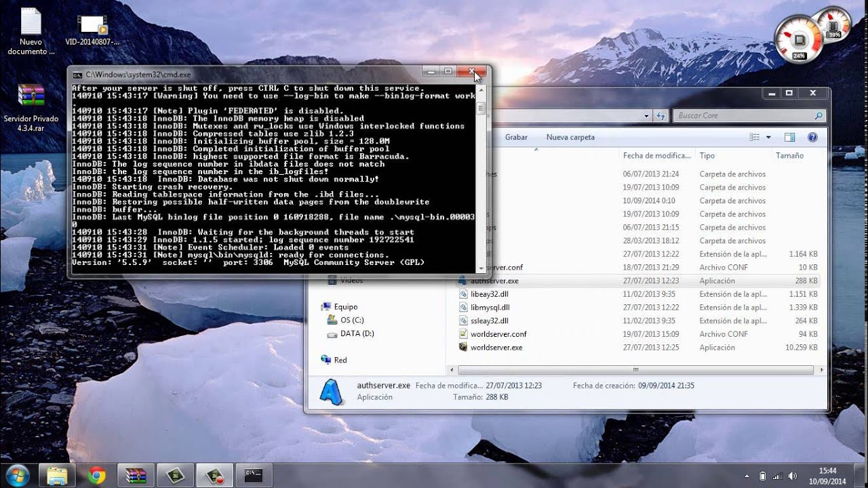Maximize the Explorer window

(789, 93)
